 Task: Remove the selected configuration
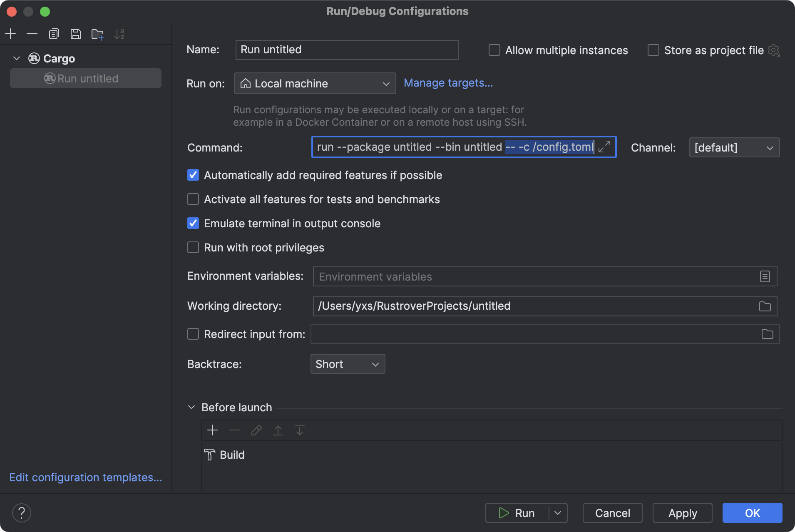32,34
